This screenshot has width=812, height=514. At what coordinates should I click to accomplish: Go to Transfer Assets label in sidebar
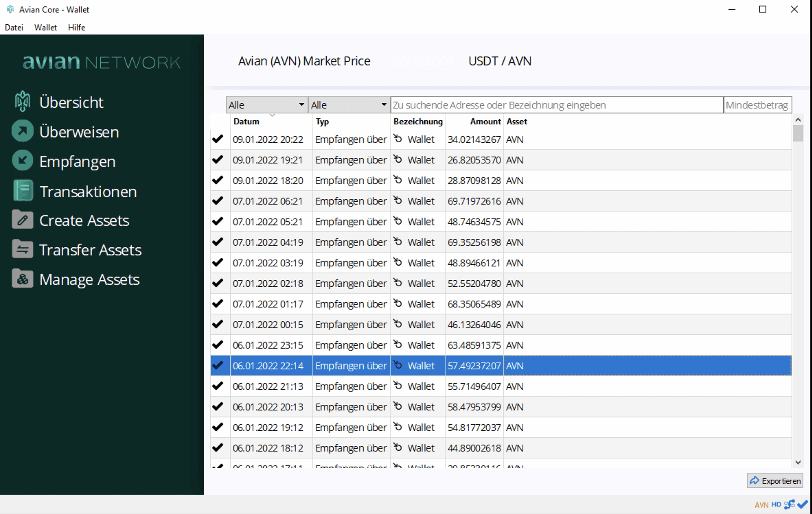(x=90, y=250)
